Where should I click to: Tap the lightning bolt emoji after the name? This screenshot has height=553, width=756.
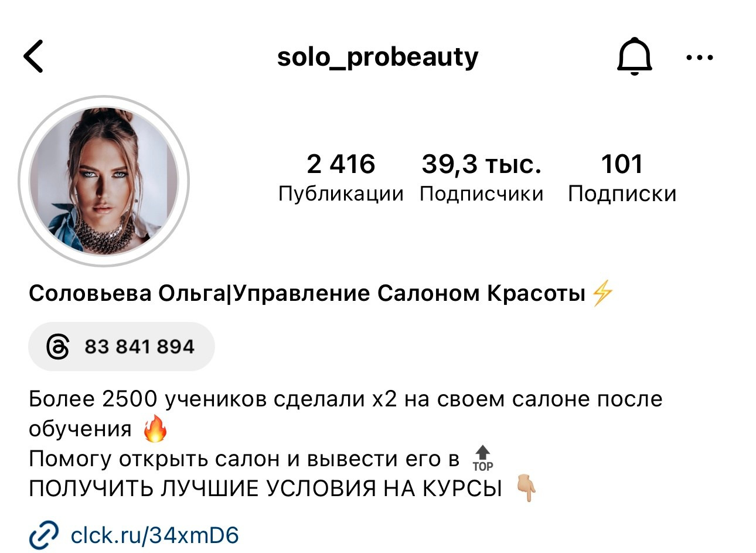click(x=602, y=293)
